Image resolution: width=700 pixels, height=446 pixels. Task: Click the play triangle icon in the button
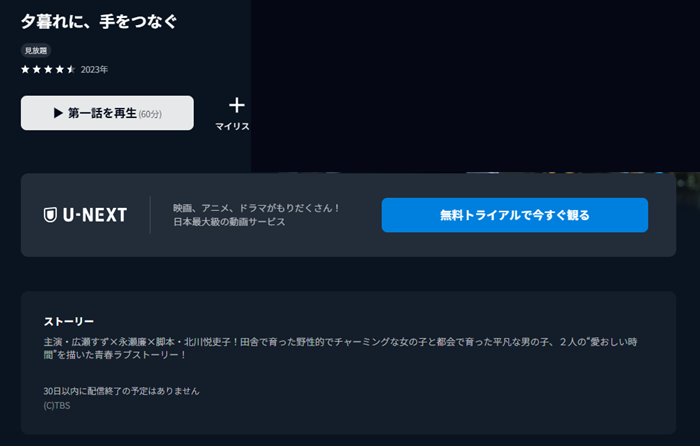click(x=58, y=113)
